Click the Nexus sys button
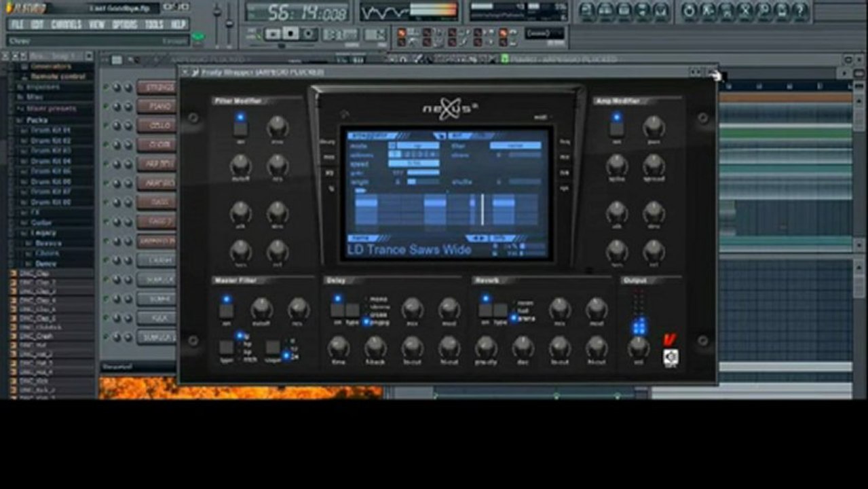868x489 pixels. point(564,188)
